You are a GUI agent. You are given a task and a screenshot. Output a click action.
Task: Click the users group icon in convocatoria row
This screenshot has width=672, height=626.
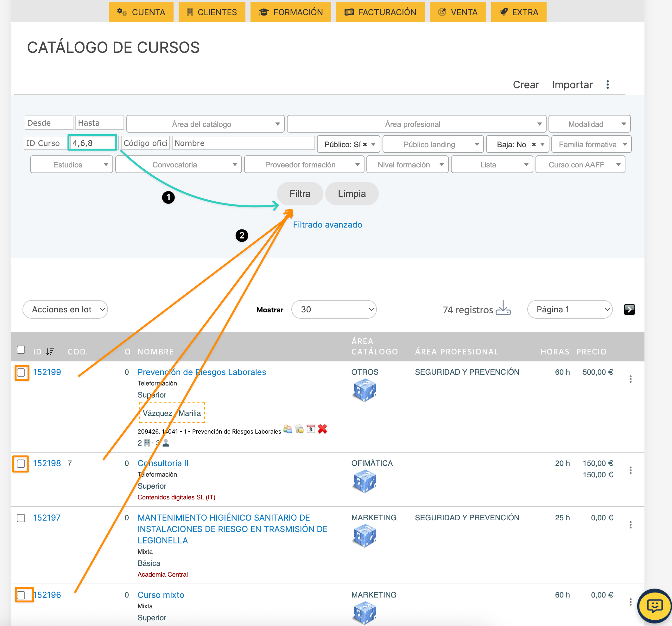coord(288,429)
